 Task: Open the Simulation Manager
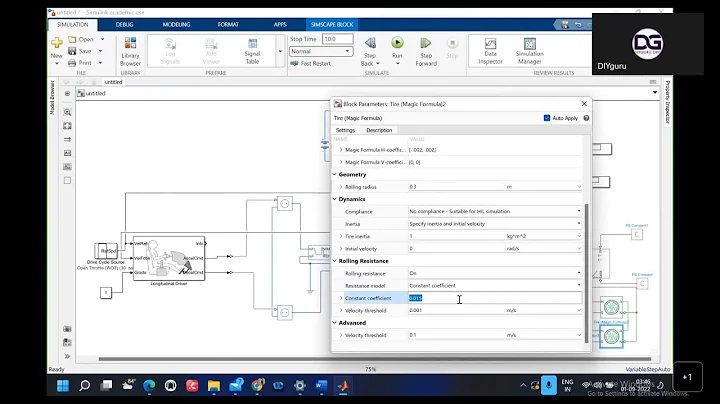pyautogui.click(x=529, y=51)
